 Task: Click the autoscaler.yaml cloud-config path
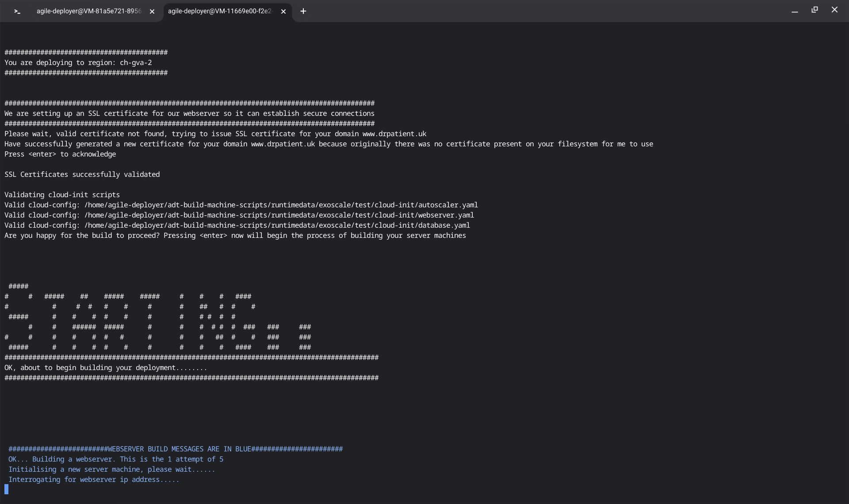coord(281,205)
